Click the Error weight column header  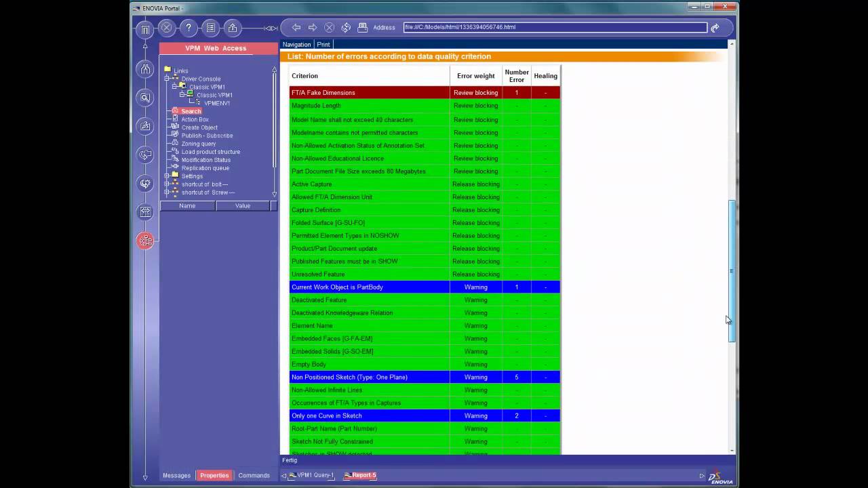click(475, 76)
